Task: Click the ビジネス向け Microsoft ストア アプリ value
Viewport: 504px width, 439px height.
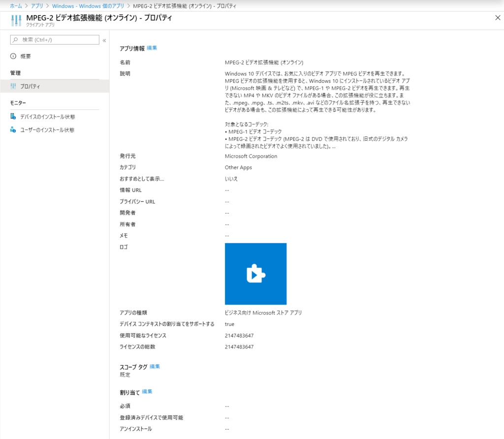Action: point(263,313)
